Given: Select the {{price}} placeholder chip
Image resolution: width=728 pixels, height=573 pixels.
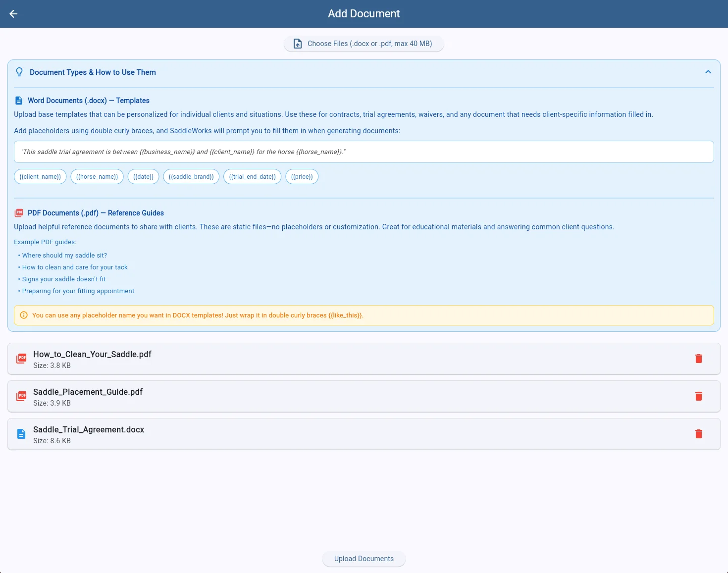Looking at the screenshot, I should pos(302,176).
